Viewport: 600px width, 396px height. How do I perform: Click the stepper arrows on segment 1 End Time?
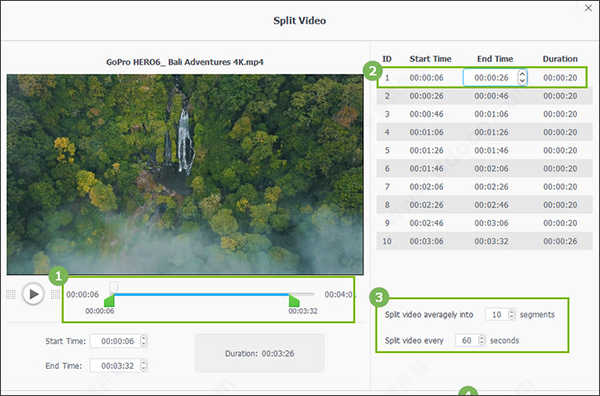pos(522,77)
